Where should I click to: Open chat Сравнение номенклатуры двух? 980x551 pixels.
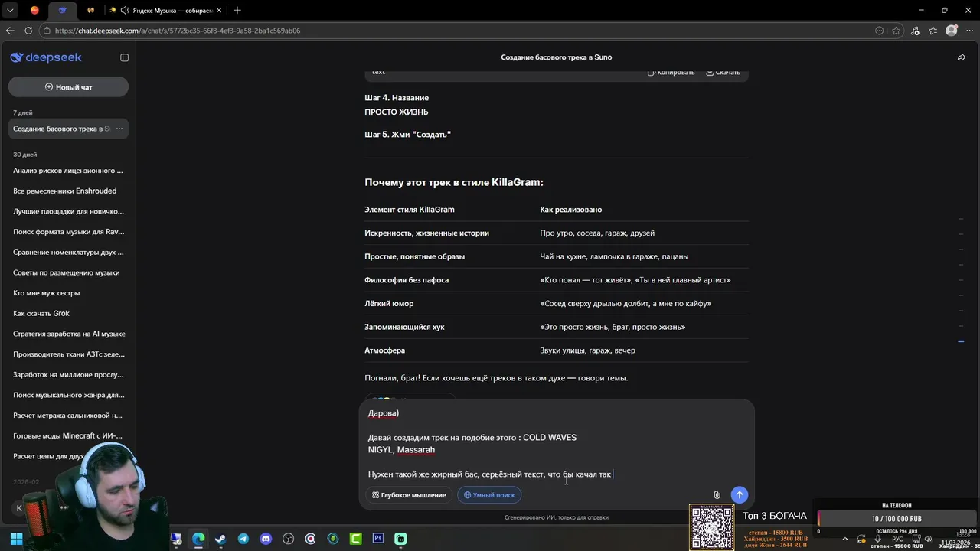coord(68,252)
